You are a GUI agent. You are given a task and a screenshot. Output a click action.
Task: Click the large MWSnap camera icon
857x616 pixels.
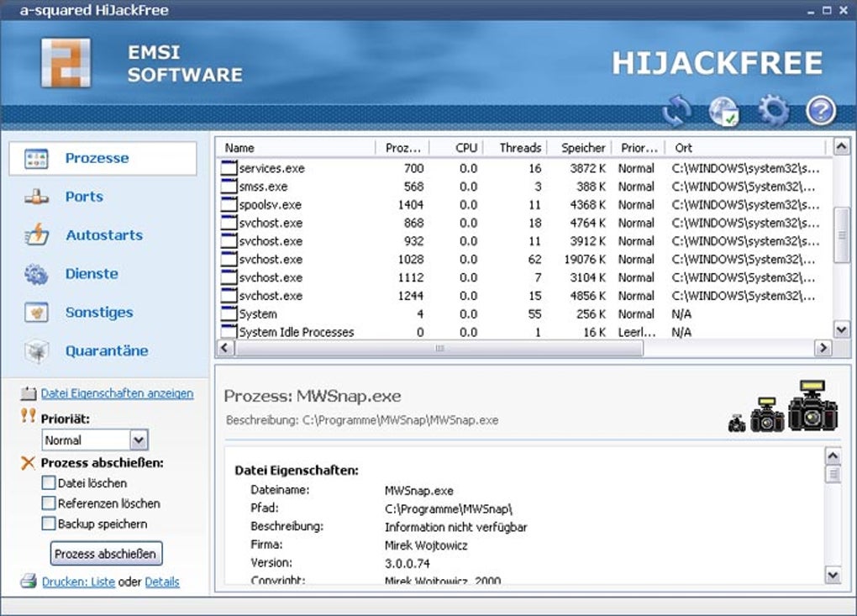812,406
